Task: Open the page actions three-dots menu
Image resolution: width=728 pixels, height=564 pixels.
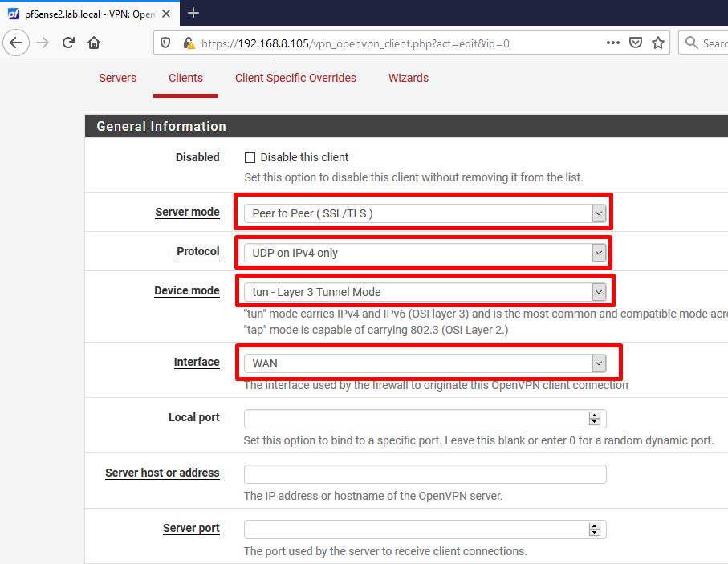Action: coord(613,43)
